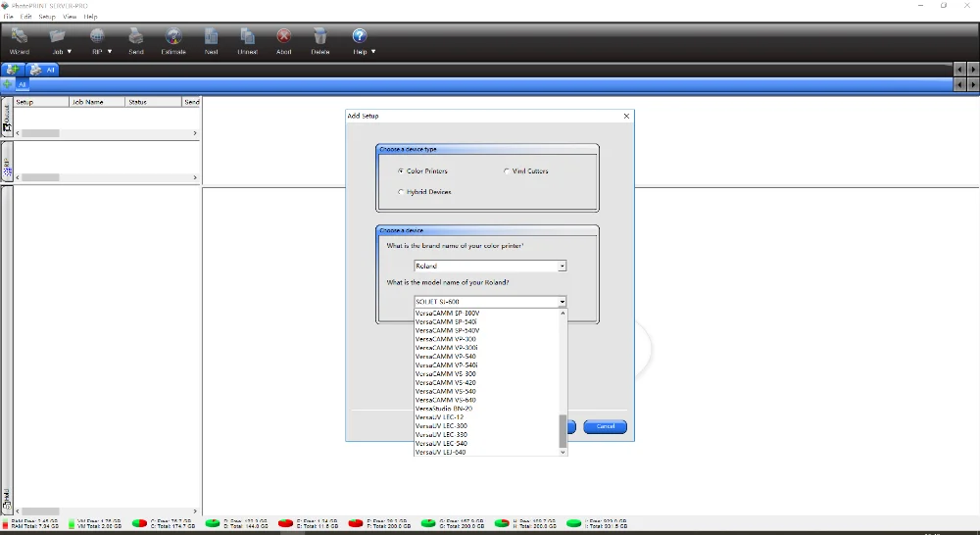This screenshot has width=980, height=535.
Task: Pick VersaCAMM VS-540 from the list
Action: tap(446, 391)
